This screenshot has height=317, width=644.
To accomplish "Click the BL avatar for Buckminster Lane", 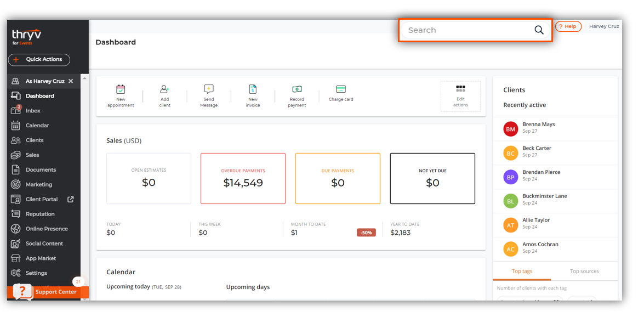I will click(x=510, y=201).
